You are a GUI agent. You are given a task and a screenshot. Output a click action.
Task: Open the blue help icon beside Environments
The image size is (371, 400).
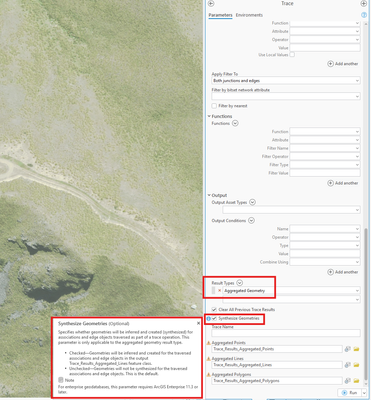[364, 15]
